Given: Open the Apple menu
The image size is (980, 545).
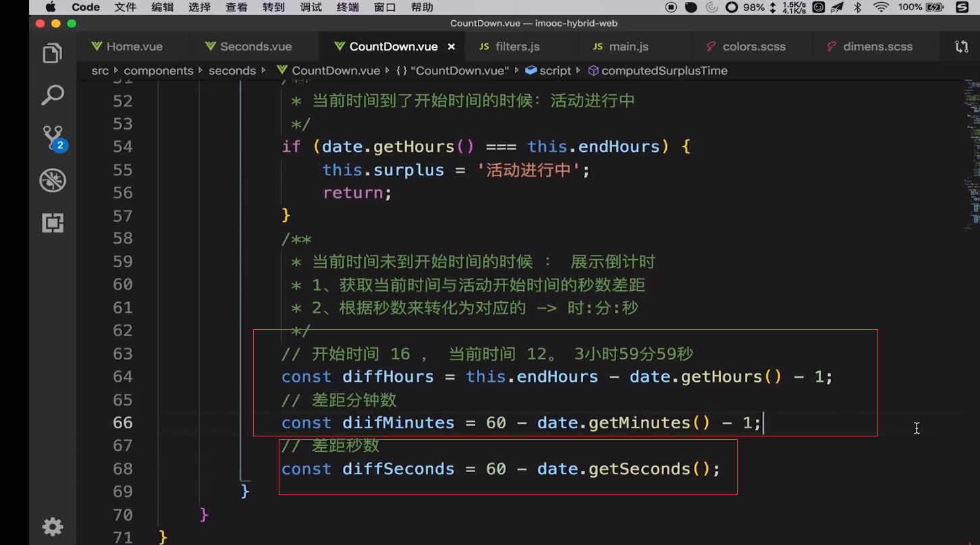Looking at the screenshot, I should coord(50,7).
